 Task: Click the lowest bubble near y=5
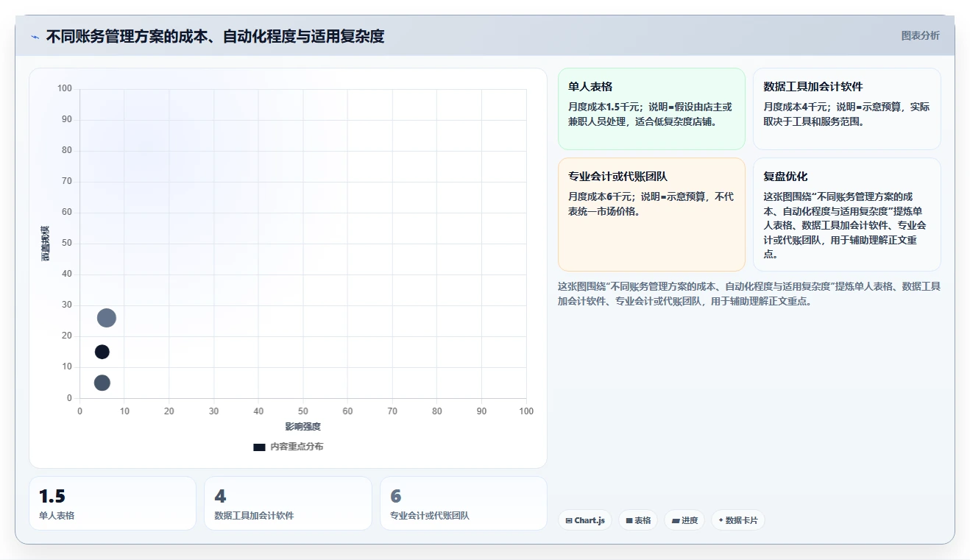coord(102,383)
